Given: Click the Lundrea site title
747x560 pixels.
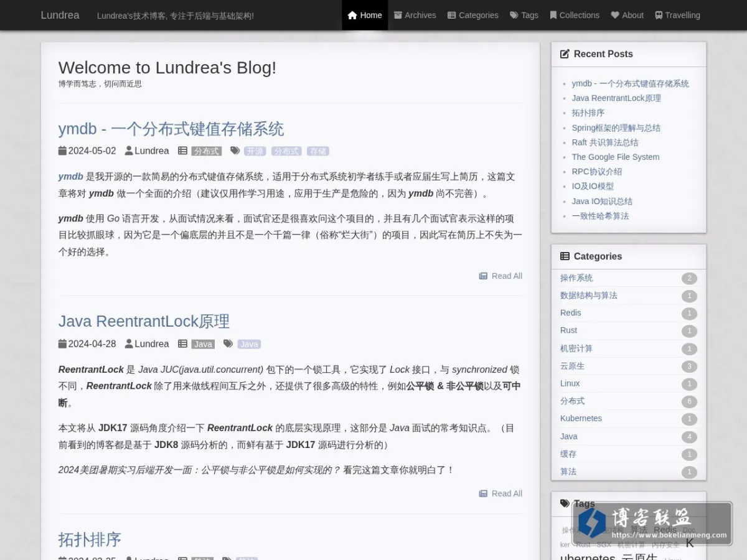Looking at the screenshot, I should pos(60,15).
